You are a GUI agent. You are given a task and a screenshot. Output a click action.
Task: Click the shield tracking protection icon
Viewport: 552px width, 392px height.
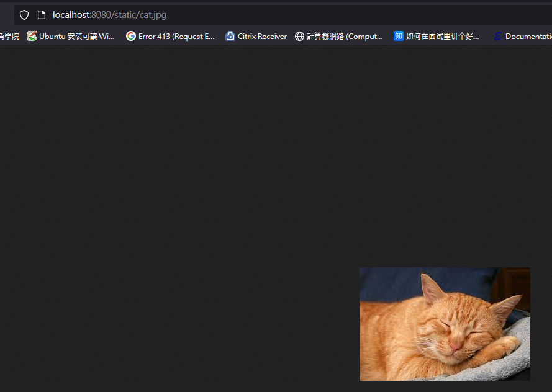(24, 15)
